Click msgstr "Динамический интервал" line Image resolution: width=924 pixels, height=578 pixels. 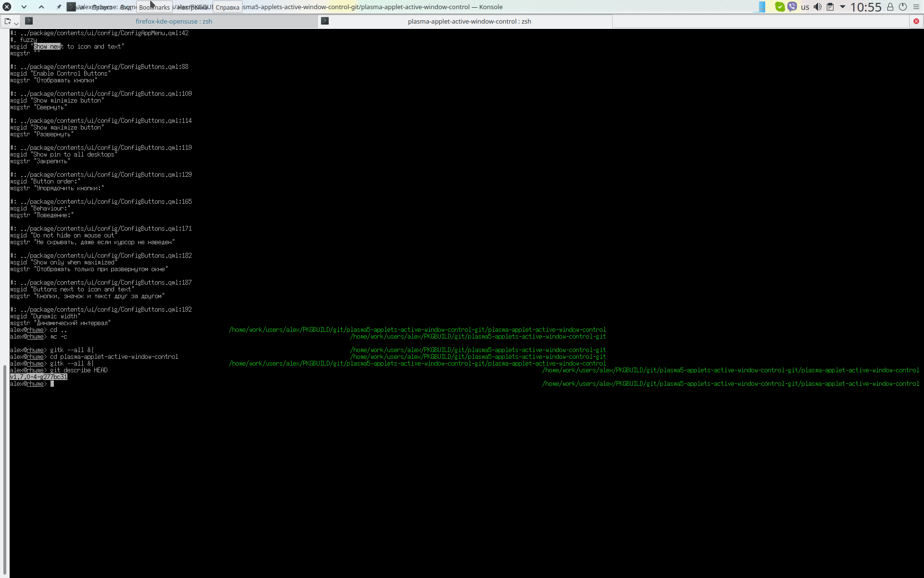tap(60, 323)
